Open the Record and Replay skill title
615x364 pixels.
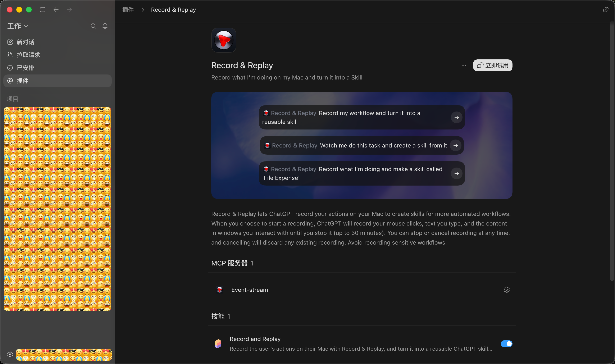[x=255, y=339]
